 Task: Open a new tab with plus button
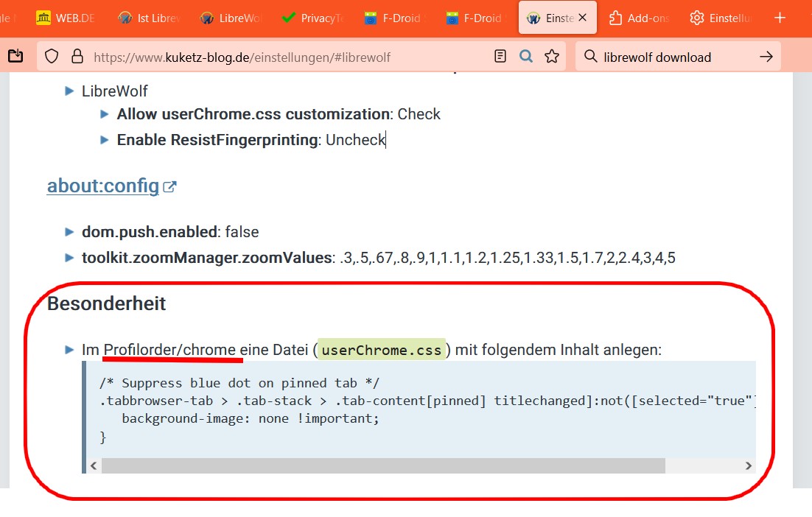pyautogui.click(x=780, y=18)
